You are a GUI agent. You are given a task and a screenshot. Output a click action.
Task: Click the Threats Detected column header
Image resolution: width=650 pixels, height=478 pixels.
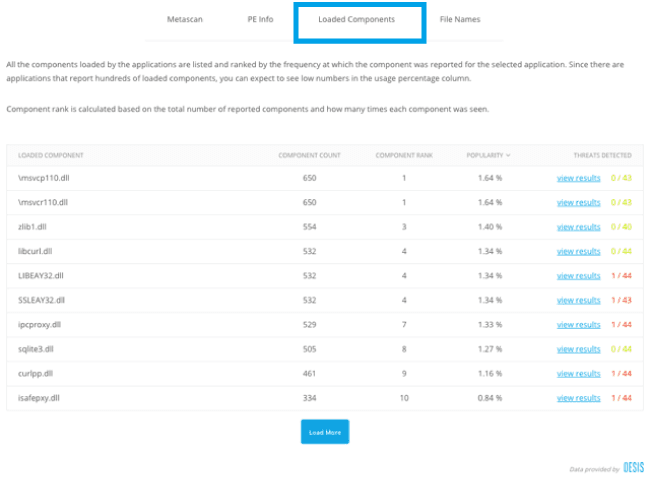coord(602,155)
